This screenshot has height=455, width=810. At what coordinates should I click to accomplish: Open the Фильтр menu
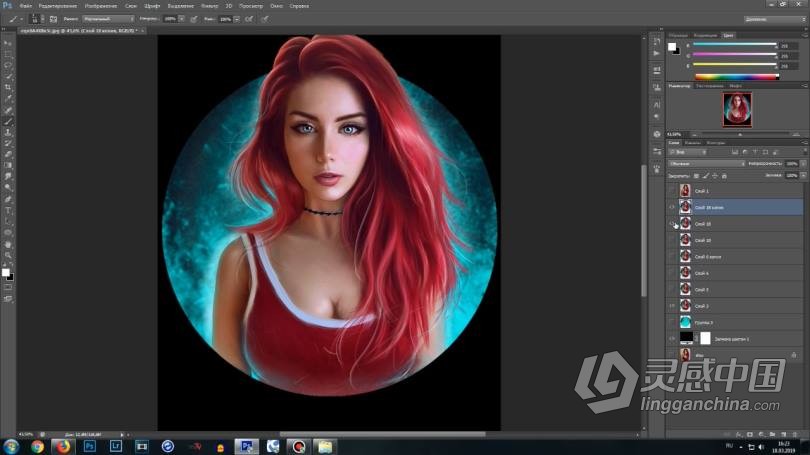coord(209,6)
